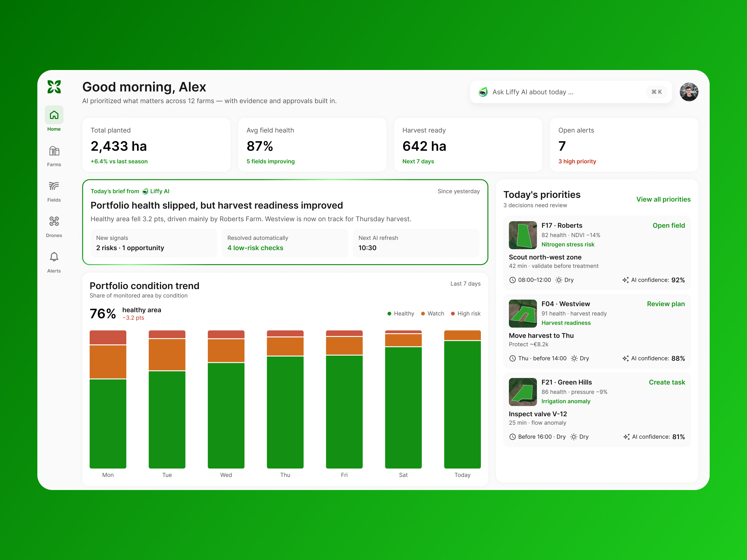This screenshot has height=560, width=747.
Task: Click Open field for F17 Roberts
Action: click(668, 225)
